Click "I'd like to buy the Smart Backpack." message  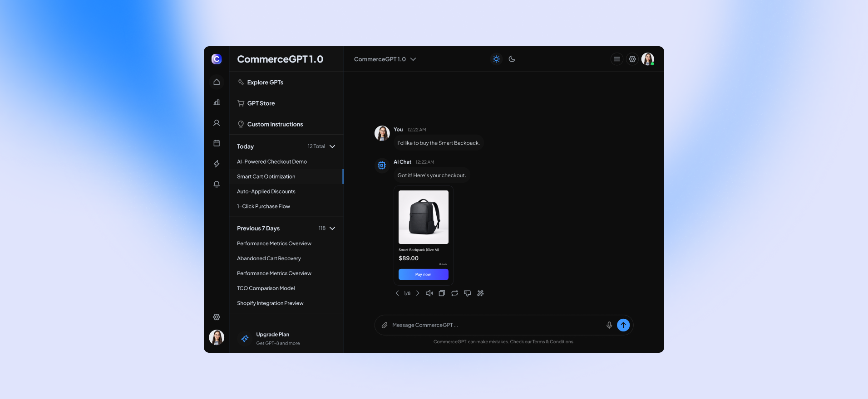439,143
